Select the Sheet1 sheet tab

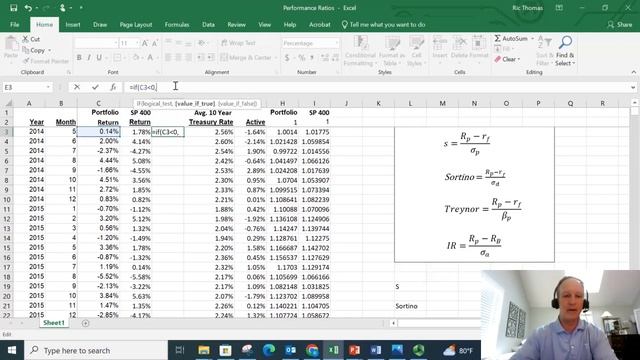(x=54, y=323)
